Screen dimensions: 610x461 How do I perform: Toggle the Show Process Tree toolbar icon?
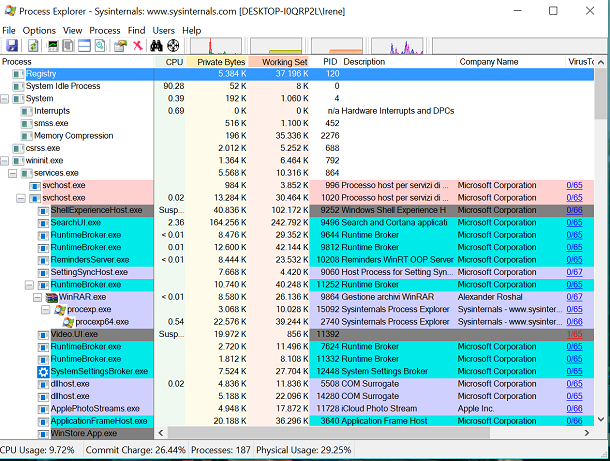pos(68,46)
